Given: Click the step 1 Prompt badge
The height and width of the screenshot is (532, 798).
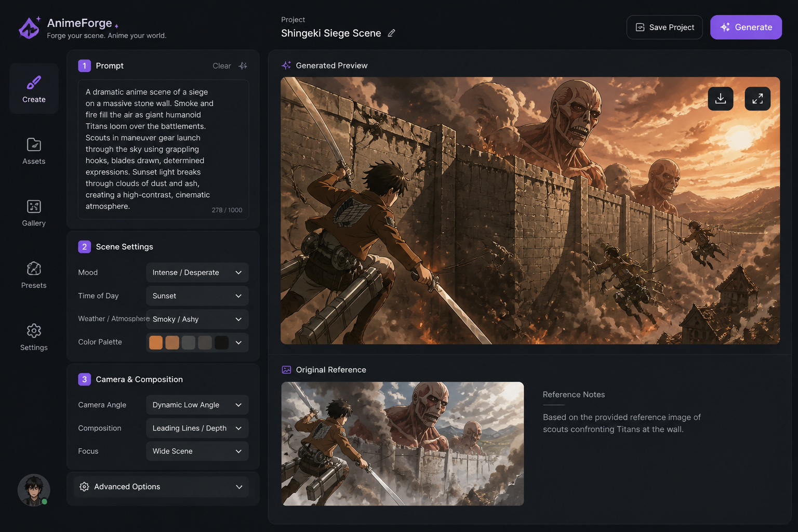Looking at the screenshot, I should click(85, 66).
